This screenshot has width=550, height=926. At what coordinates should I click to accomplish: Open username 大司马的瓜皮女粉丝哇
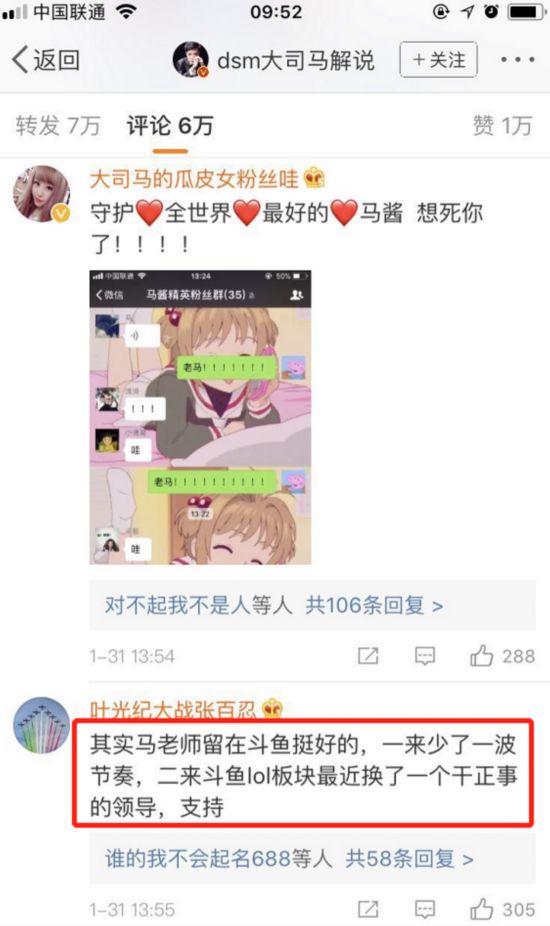click(195, 179)
